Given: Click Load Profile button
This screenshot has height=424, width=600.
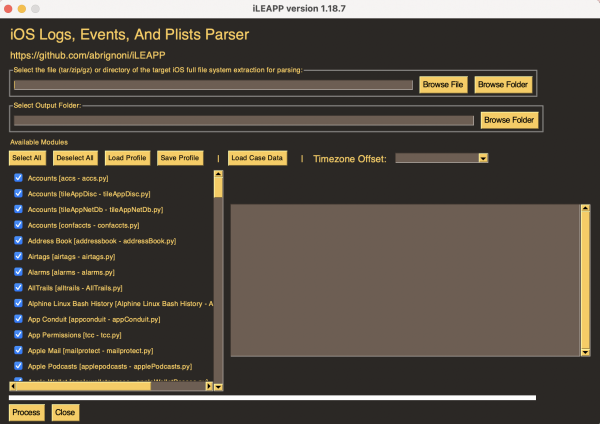Looking at the screenshot, I should pos(127,158).
